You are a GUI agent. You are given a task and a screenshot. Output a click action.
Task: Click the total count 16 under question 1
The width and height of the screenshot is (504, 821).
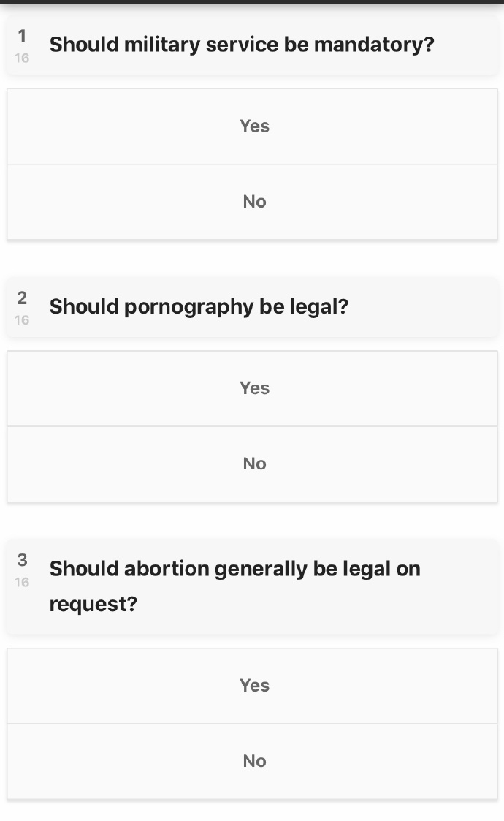pos(22,58)
